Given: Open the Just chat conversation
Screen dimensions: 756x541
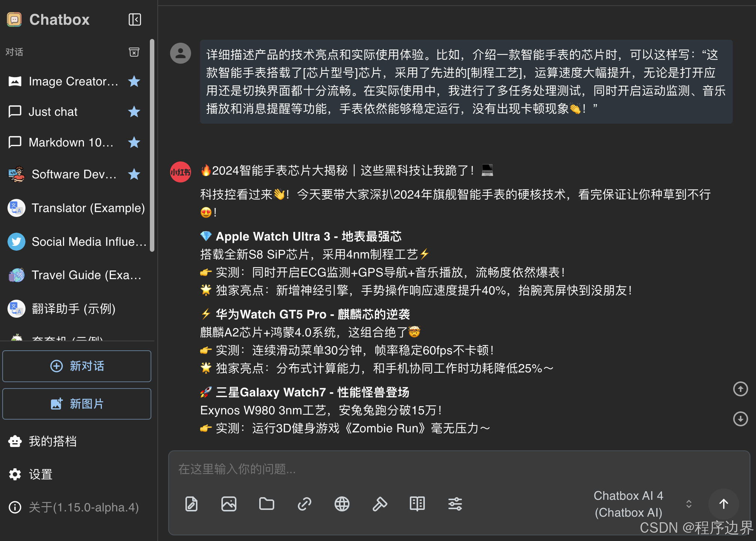Looking at the screenshot, I should click(75, 112).
